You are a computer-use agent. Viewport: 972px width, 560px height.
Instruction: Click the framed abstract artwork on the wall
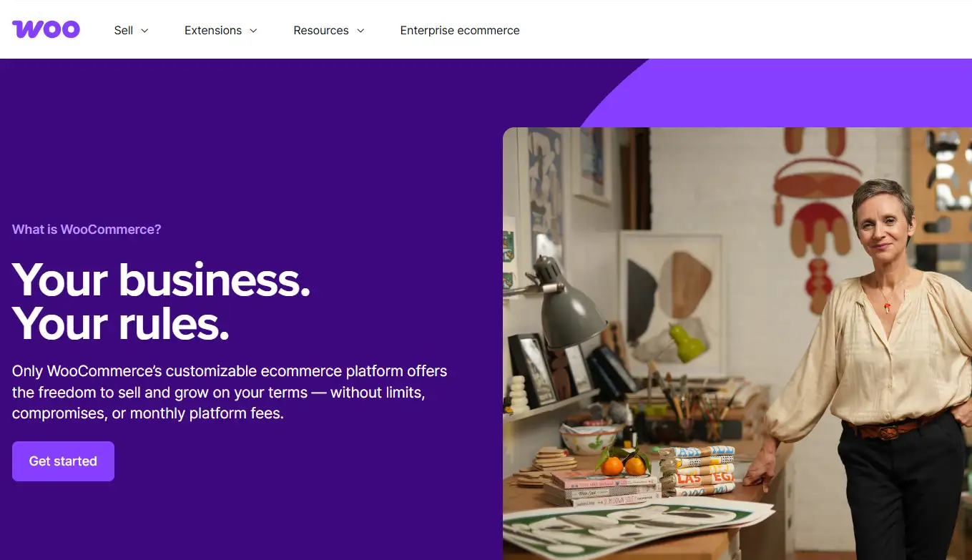pyautogui.click(x=671, y=286)
